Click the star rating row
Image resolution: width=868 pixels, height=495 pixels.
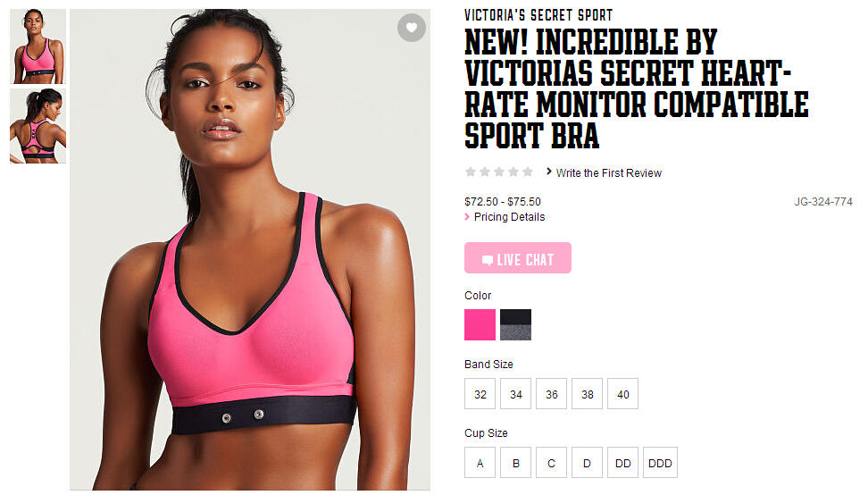point(499,172)
